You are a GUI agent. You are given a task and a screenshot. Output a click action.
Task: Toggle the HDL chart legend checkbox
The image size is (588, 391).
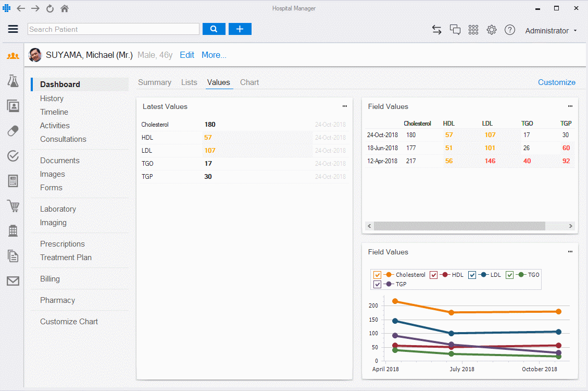tap(433, 275)
